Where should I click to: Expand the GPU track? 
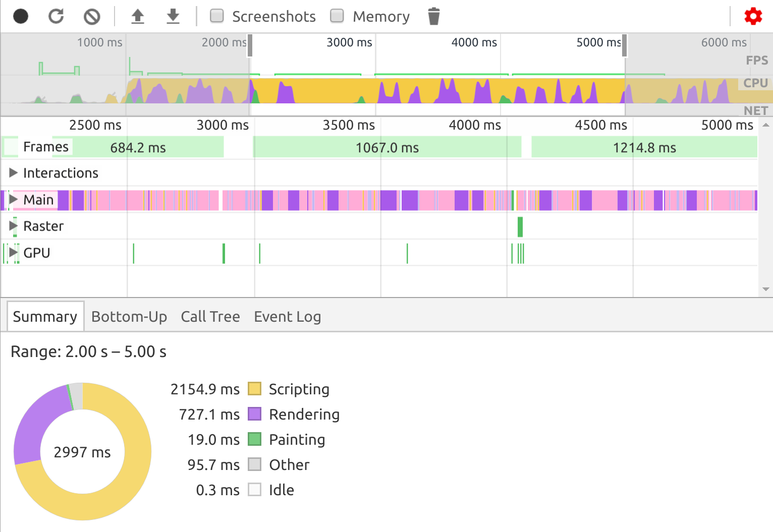[14, 253]
